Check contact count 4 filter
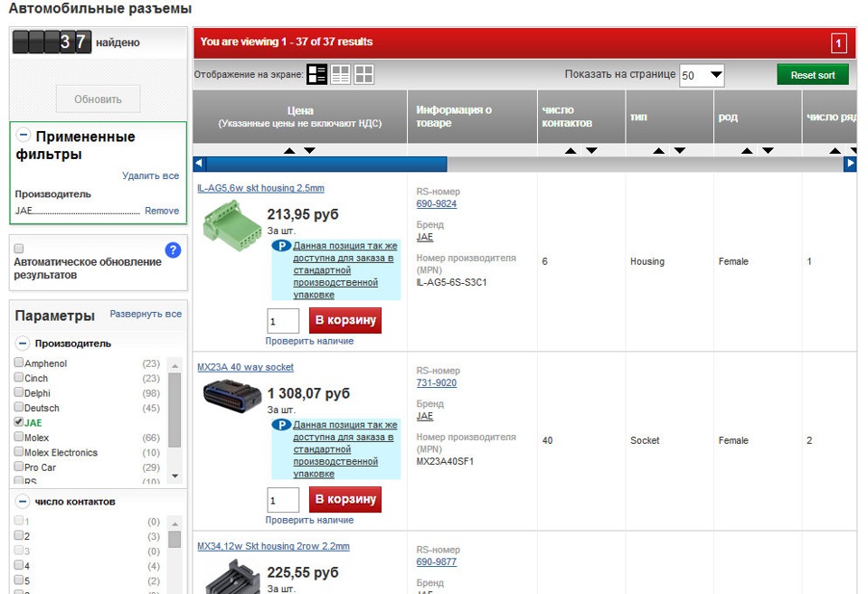Screen dimensions: 868x594 tap(19, 565)
